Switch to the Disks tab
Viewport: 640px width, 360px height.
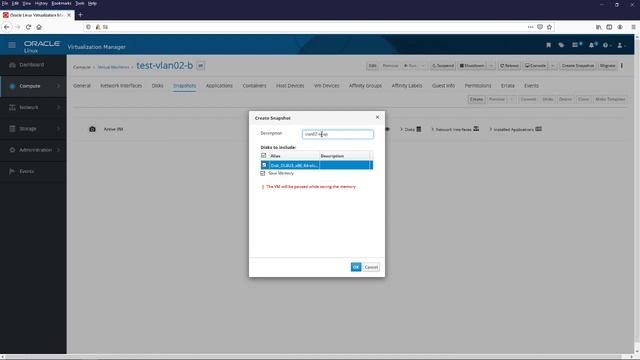pos(158,86)
